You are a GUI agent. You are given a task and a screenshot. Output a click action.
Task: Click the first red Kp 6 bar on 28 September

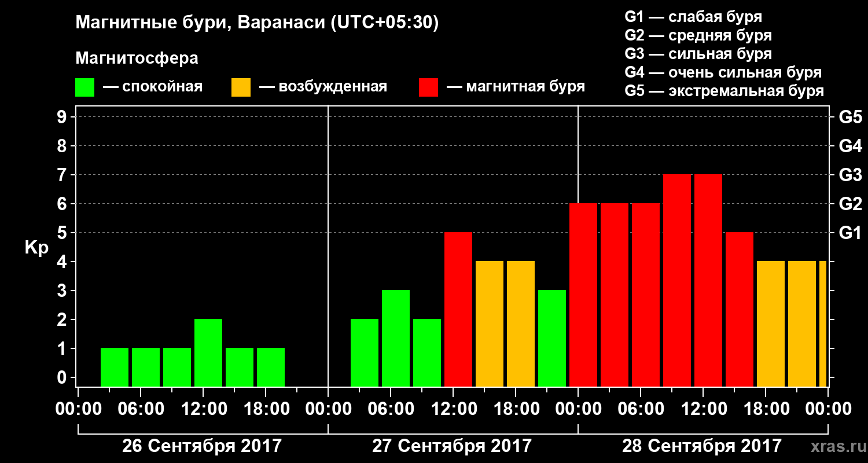point(583,295)
